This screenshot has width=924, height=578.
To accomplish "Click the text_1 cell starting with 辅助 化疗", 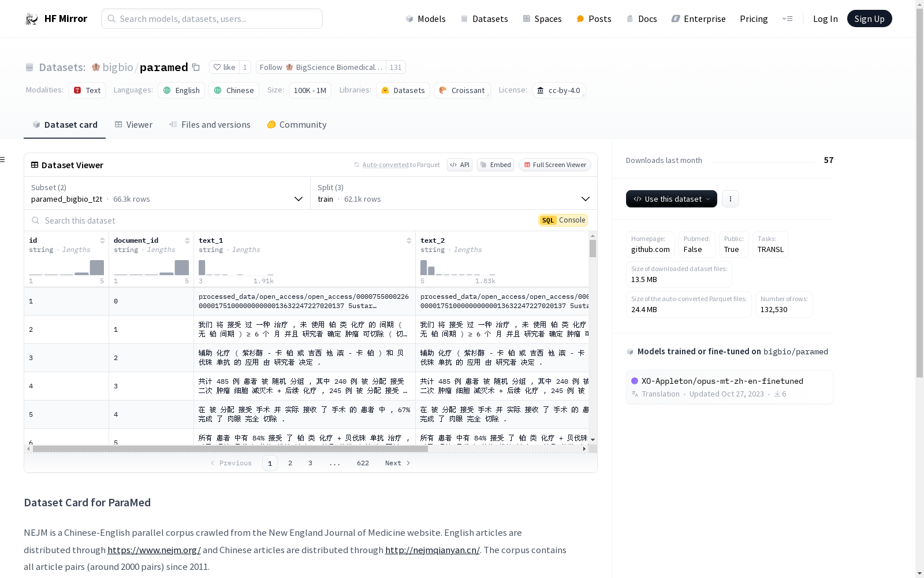I will 304,358.
